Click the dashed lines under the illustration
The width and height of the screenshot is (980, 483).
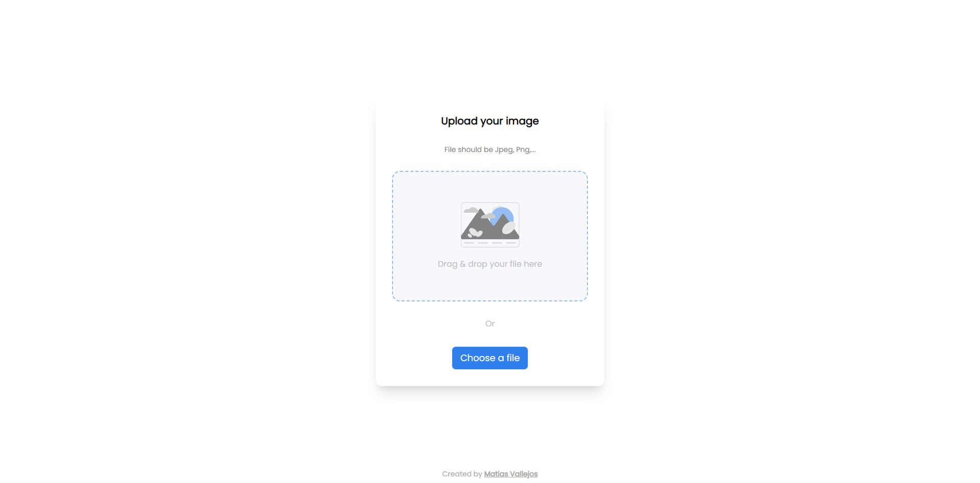pyautogui.click(x=490, y=243)
